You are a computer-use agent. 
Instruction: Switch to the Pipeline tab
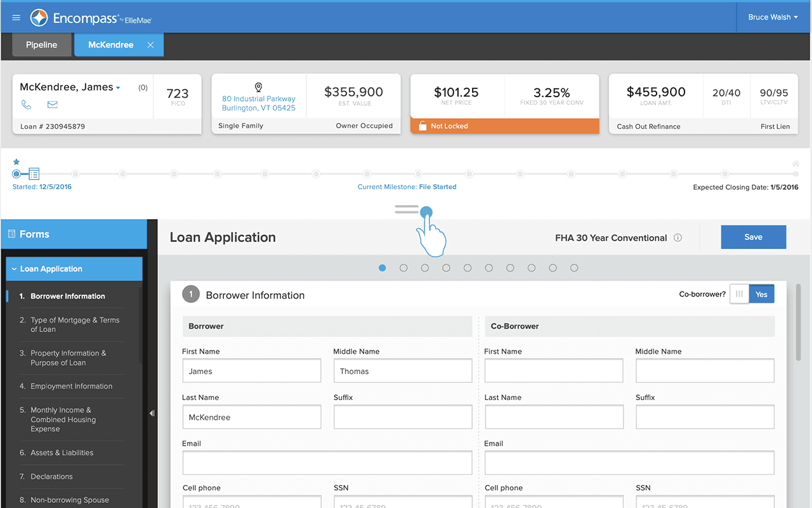(41, 44)
